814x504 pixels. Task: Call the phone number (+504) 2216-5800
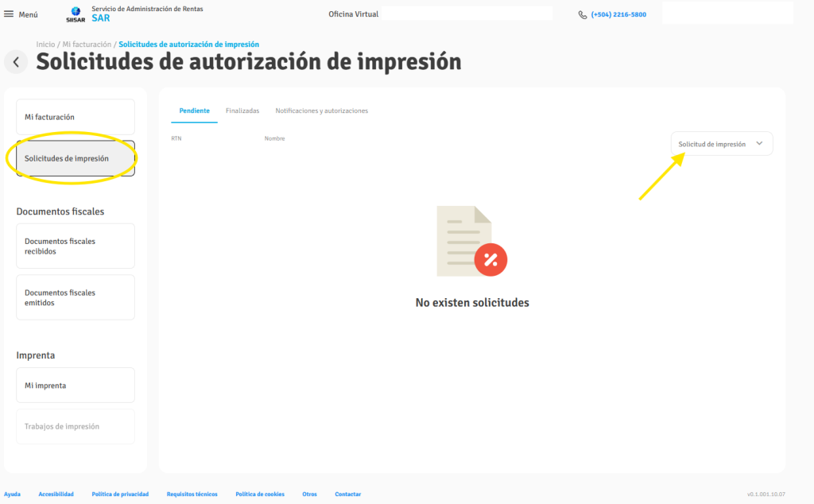(x=618, y=14)
